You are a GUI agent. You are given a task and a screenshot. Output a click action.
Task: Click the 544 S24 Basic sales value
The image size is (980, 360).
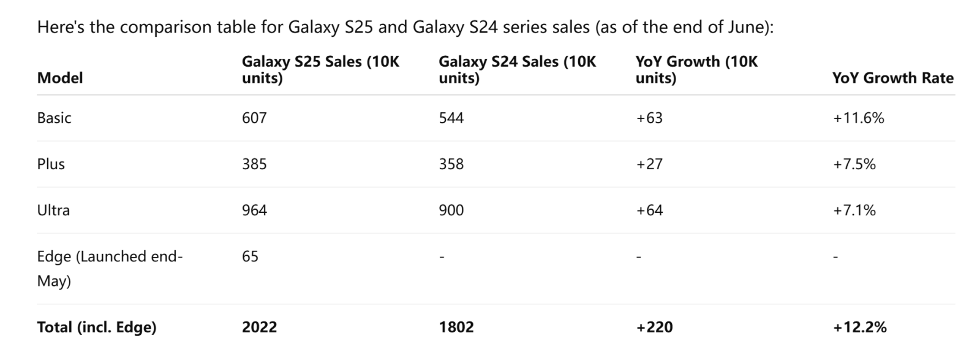tap(451, 118)
